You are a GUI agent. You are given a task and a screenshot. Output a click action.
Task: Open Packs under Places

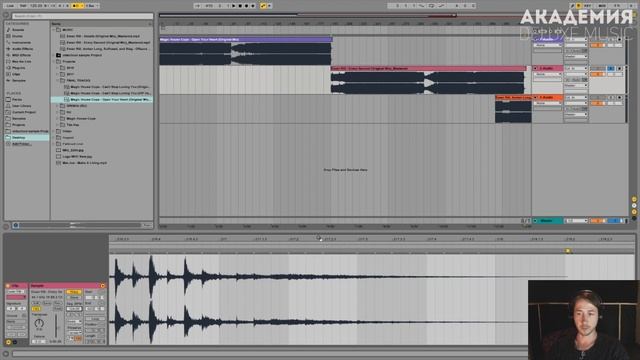pyautogui.click(x=17, y=99)
